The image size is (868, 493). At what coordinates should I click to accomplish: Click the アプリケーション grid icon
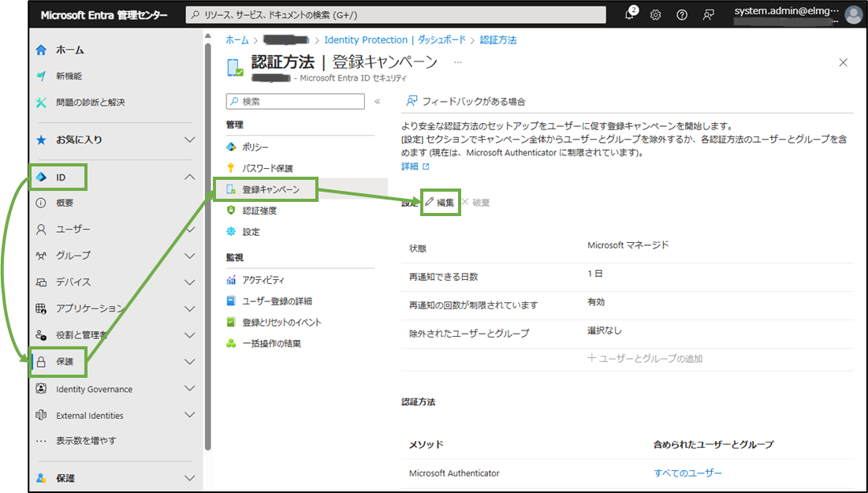click(41, 308)
